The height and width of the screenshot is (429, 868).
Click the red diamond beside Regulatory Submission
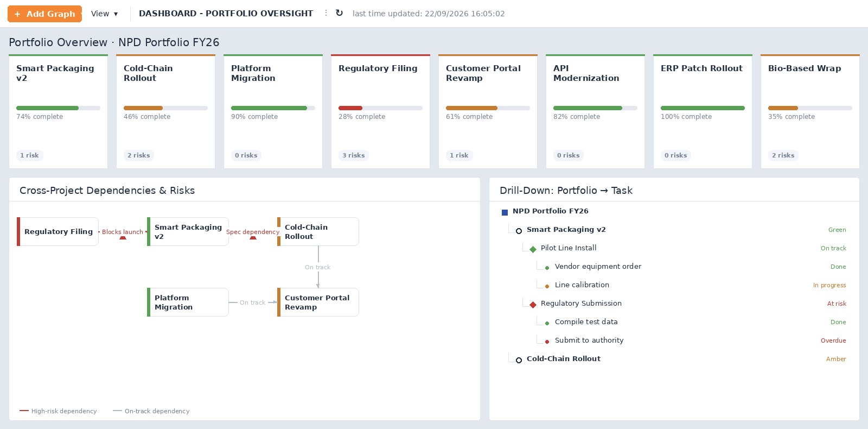533,305
